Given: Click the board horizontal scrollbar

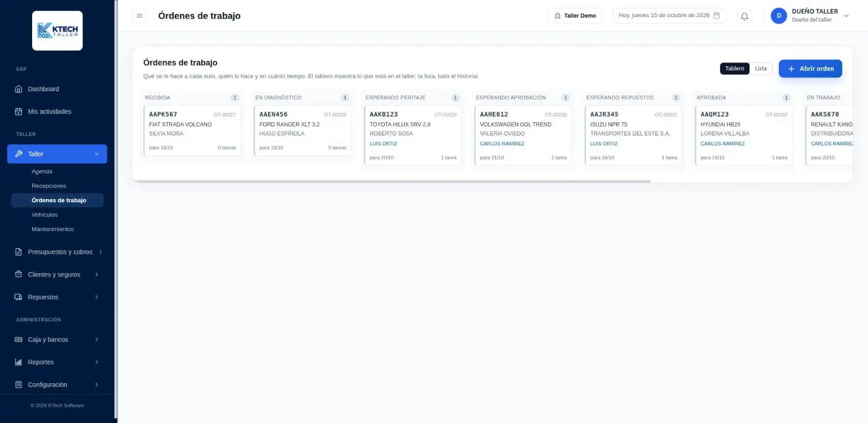Looking at the screenshot, I should [x=392, y=181].
